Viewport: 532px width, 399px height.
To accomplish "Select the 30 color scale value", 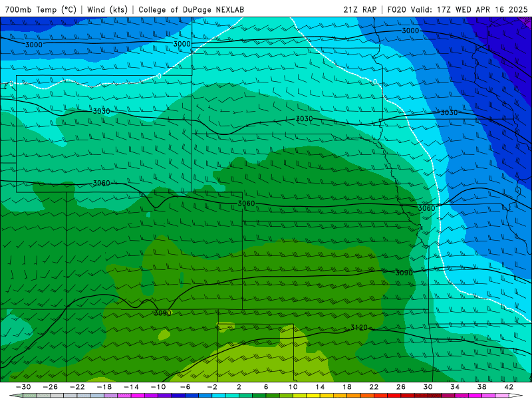I will (428, 387).
